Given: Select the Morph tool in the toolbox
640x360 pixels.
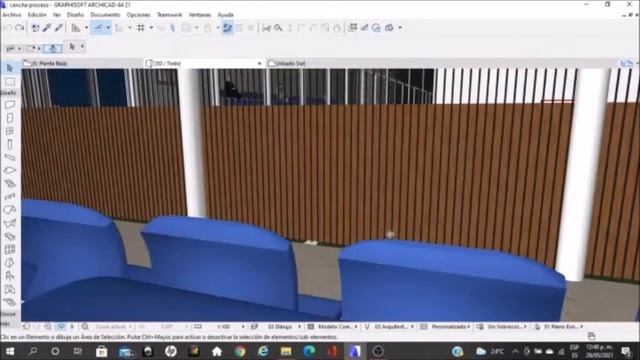Looking at the screenshot, I should (x=10, y=262).
